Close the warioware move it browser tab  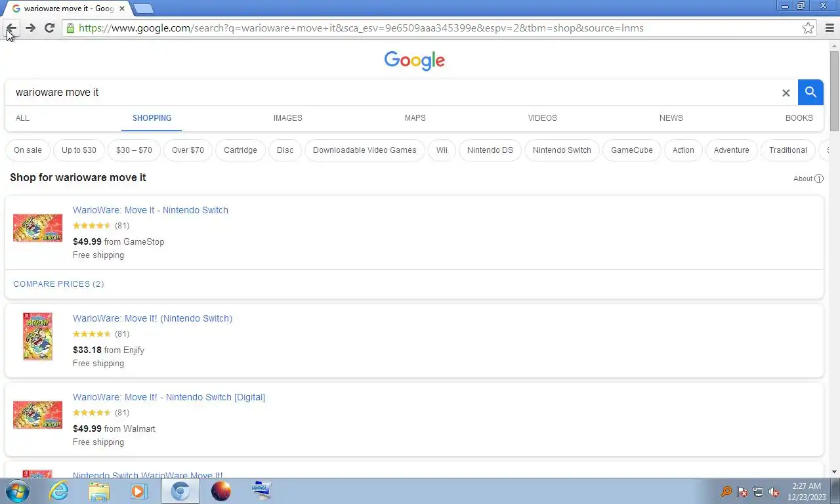121,9
